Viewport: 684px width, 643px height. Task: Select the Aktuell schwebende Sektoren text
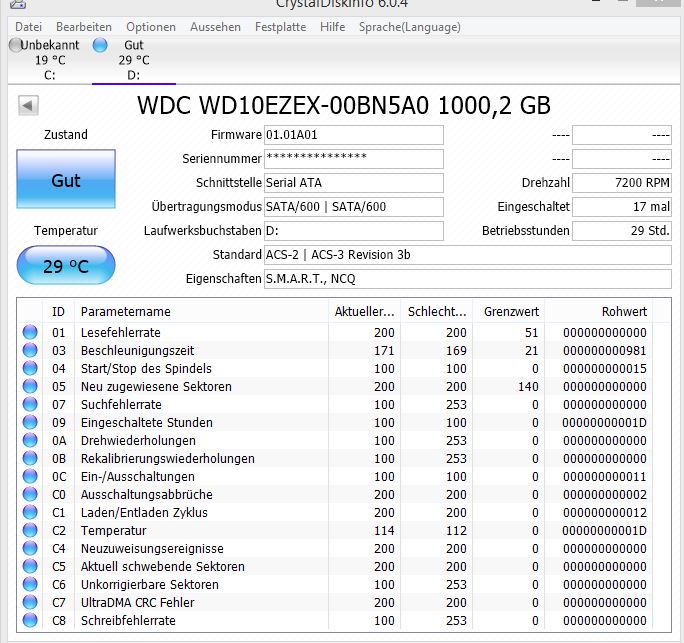[x=163, y=566]
